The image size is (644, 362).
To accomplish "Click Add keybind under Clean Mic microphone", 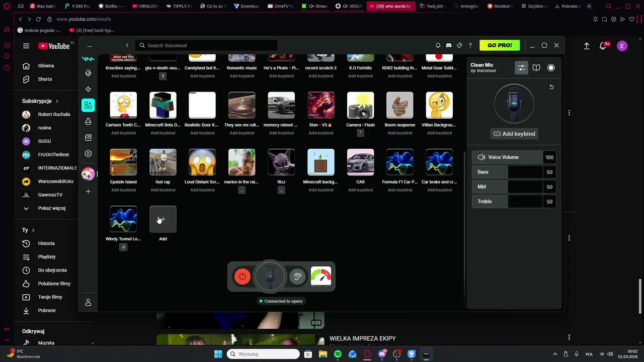I will point(514,134).
